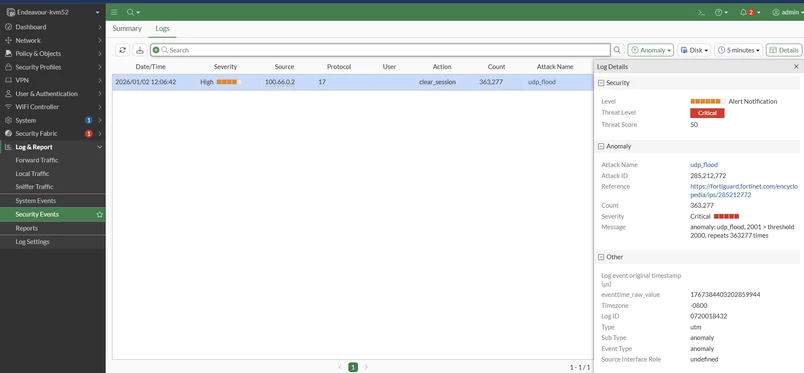Collapse the Other section in Log Details

(x=601, y=257)
